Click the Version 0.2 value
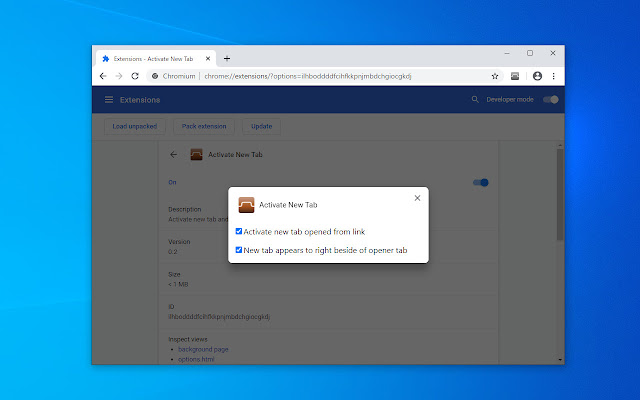 click(x=173, y=252)
